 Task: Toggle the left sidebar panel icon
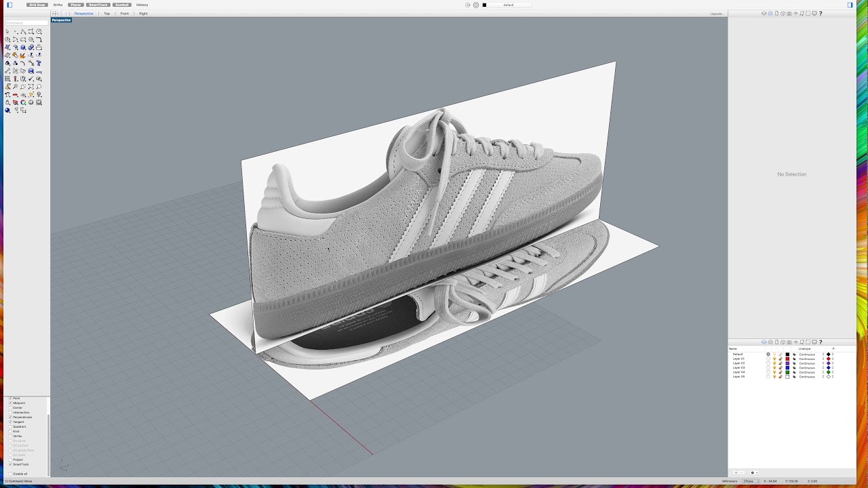point(9,5)
